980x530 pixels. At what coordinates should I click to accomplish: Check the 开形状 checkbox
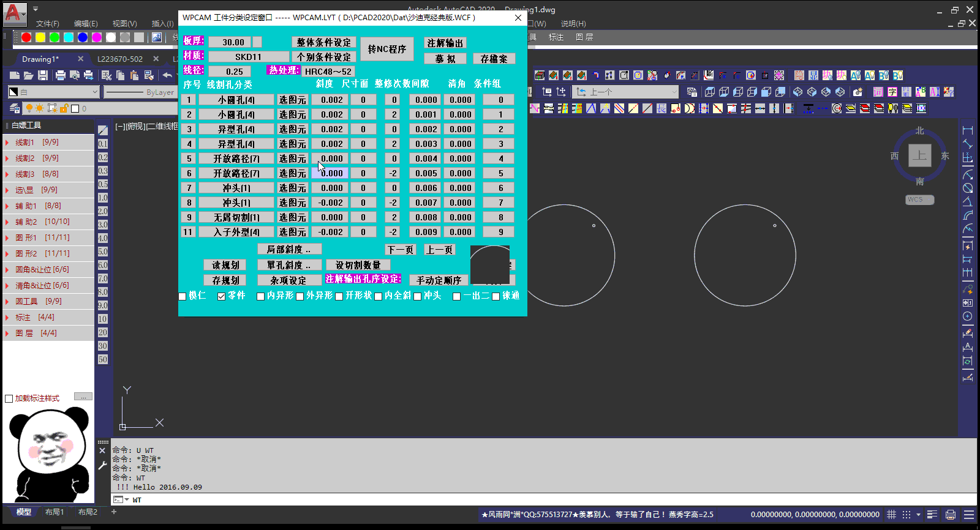point(339,296)
